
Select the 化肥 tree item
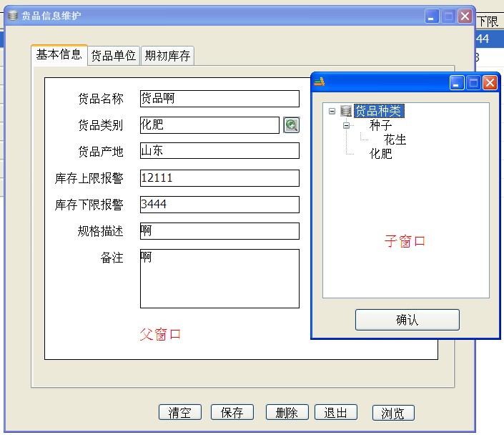coord(380,154)
